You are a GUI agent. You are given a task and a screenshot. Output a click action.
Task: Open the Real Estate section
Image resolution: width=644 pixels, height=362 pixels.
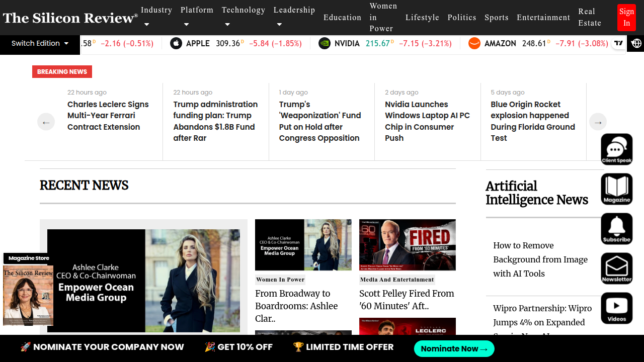coord(590,17)
